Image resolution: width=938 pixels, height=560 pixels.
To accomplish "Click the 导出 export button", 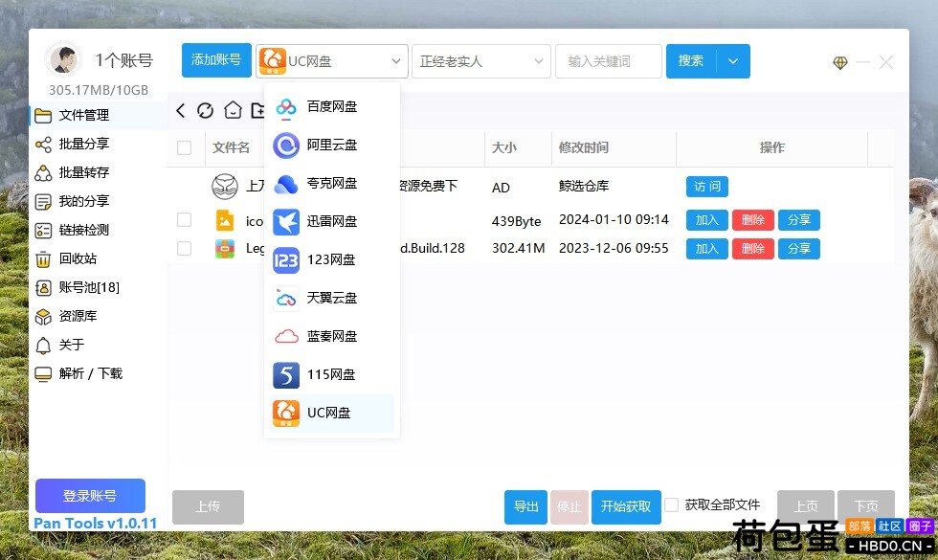I will 525,506.
